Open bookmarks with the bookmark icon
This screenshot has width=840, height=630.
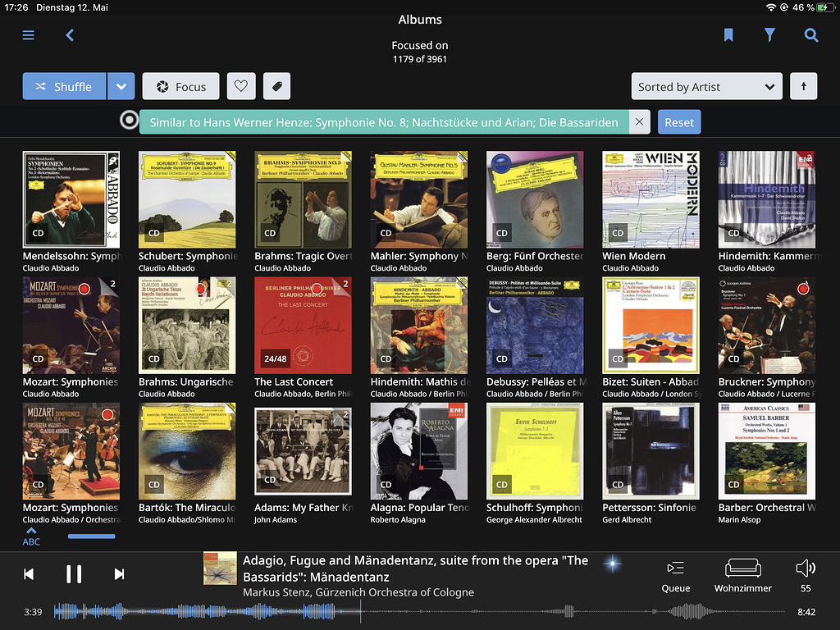[x=728, y=35]
